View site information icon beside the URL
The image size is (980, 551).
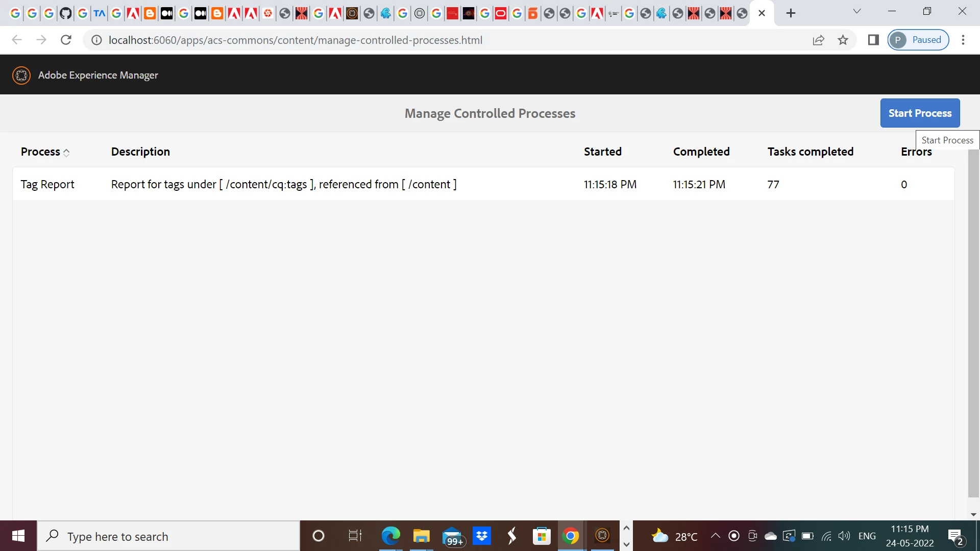coord(96,40)
